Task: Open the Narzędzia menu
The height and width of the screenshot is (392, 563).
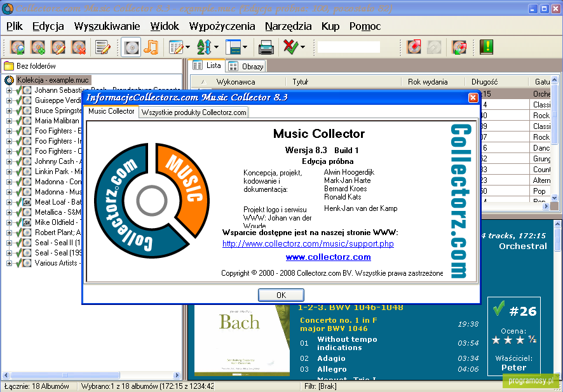Action: pos(288,26)
